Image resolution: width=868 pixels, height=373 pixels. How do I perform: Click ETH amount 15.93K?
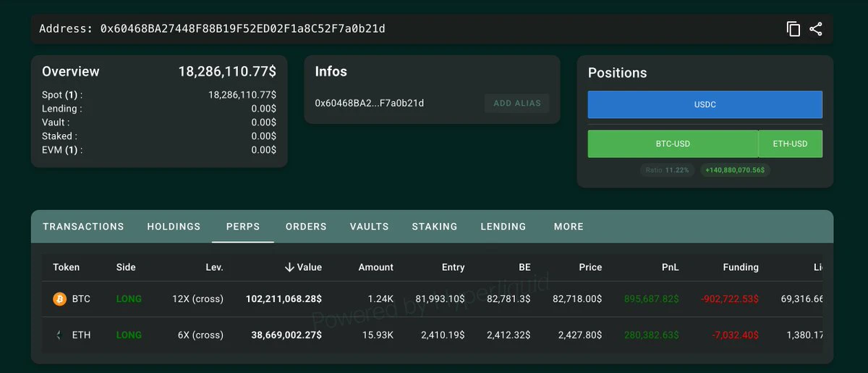(x=378, y=335)
